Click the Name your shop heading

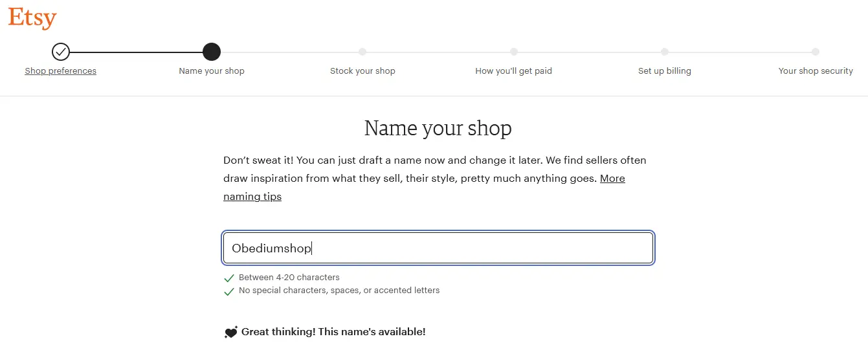pyautogui.click(x=438, y=128)
